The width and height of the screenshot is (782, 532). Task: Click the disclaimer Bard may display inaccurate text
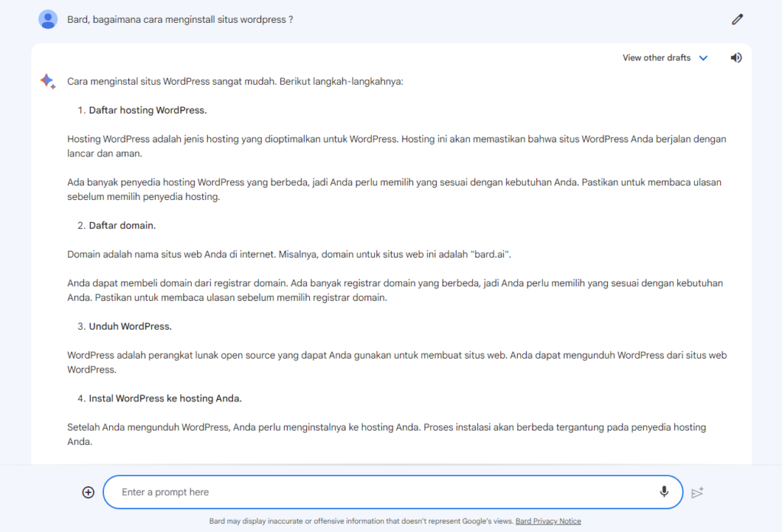coord(361,521)
